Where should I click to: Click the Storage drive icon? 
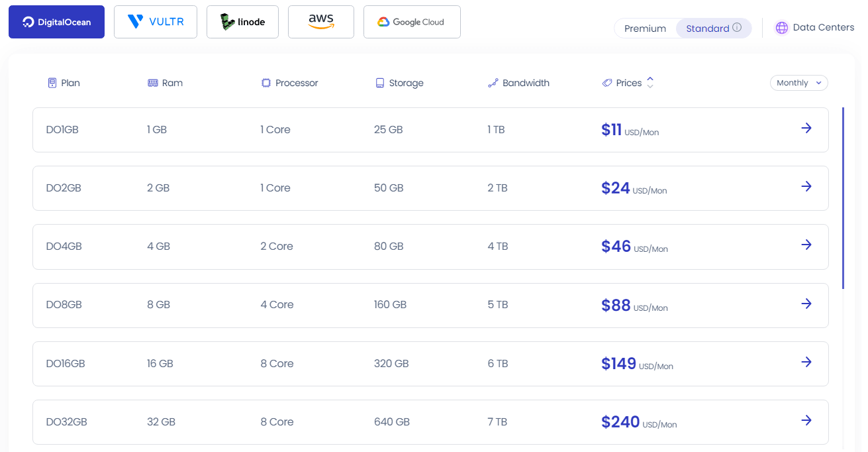379,82
